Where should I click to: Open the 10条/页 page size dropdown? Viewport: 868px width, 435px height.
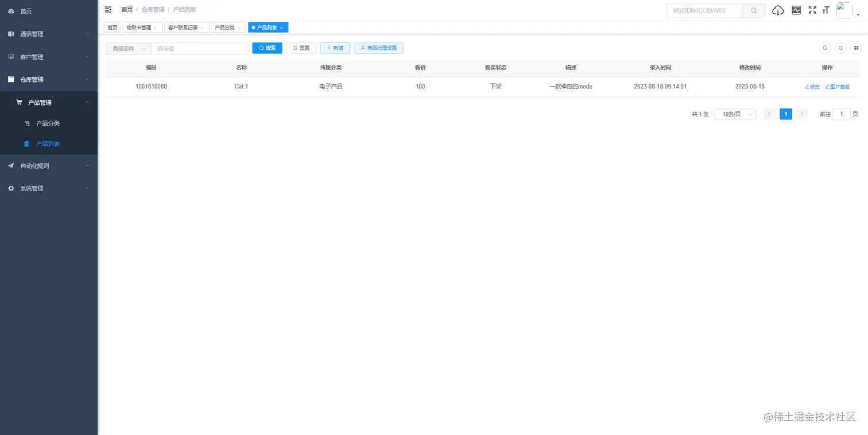click(735, 114)
